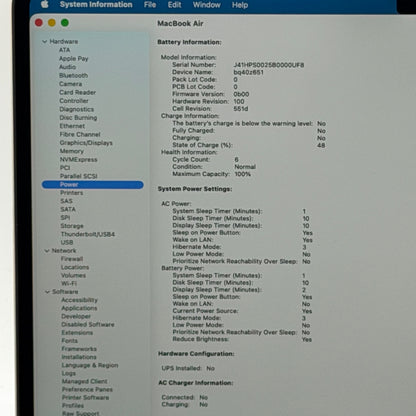Click the red close window button
Image resolution: width=416 pixels, height=416 pixels.
coord(39,23)
